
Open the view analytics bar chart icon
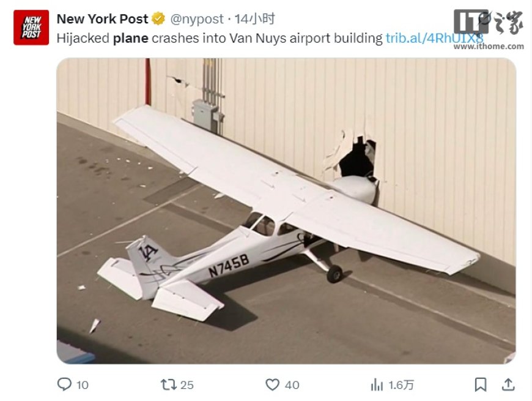pos(377,384)
